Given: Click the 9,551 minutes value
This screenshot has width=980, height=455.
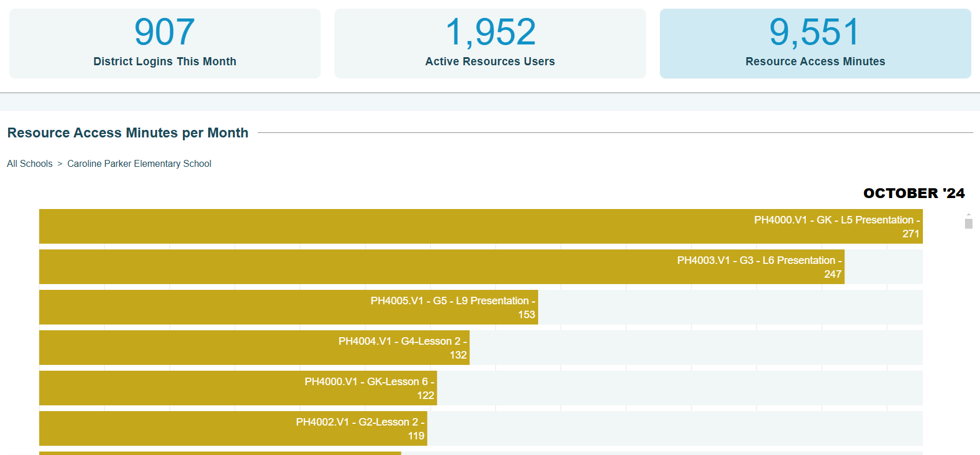Looking at the screenshot, I should (814, 32).
